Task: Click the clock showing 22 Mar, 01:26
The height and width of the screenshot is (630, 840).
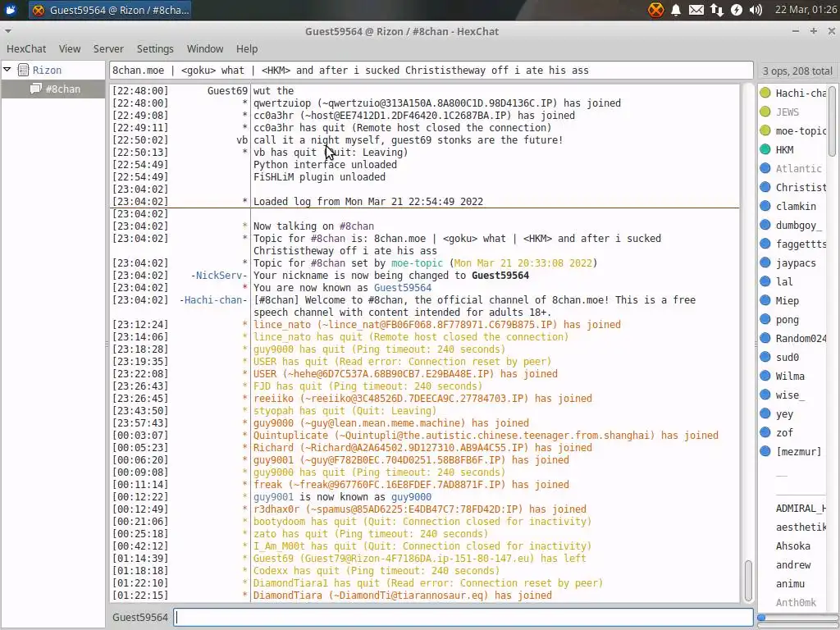Action: click(806, 10)
